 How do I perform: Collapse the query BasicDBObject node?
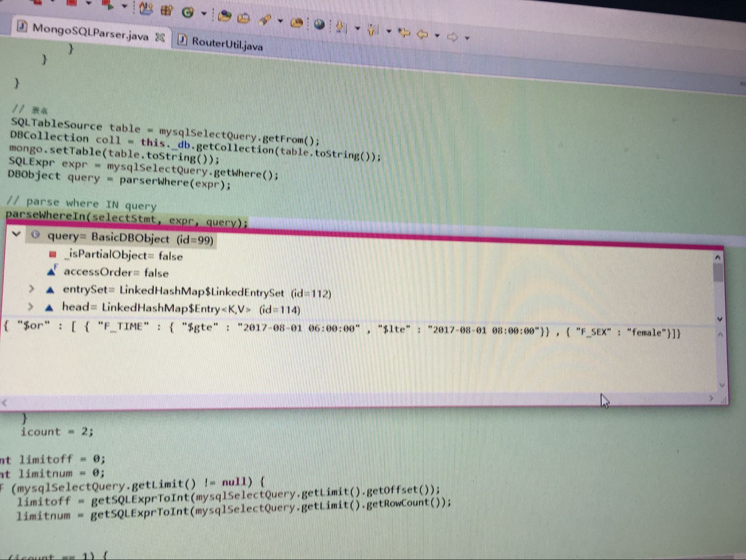(16, 234)
